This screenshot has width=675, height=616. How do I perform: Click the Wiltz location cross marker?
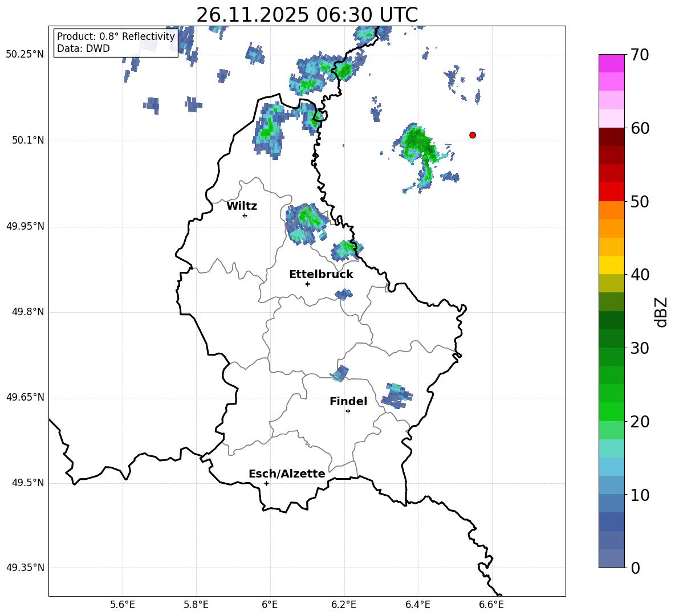click(x=245, y=215)
